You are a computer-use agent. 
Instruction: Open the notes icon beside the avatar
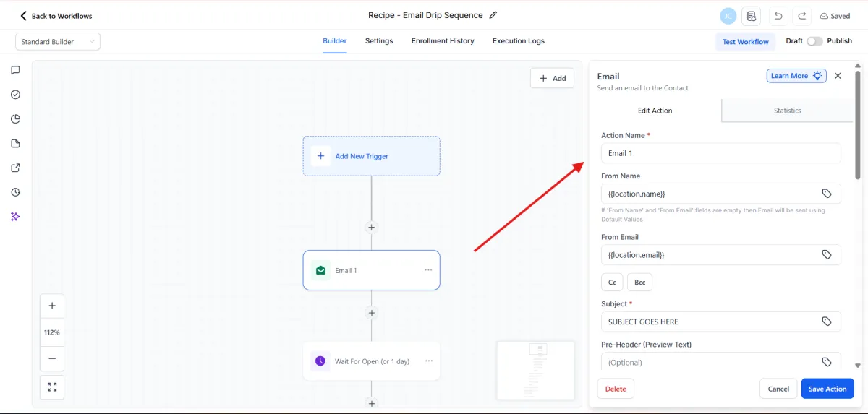point(752,16)
